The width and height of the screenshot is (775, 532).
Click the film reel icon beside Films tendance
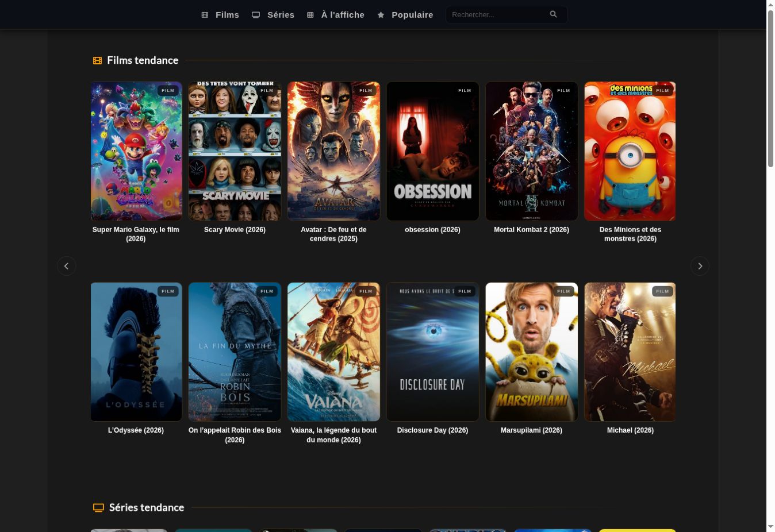[98, 60]
